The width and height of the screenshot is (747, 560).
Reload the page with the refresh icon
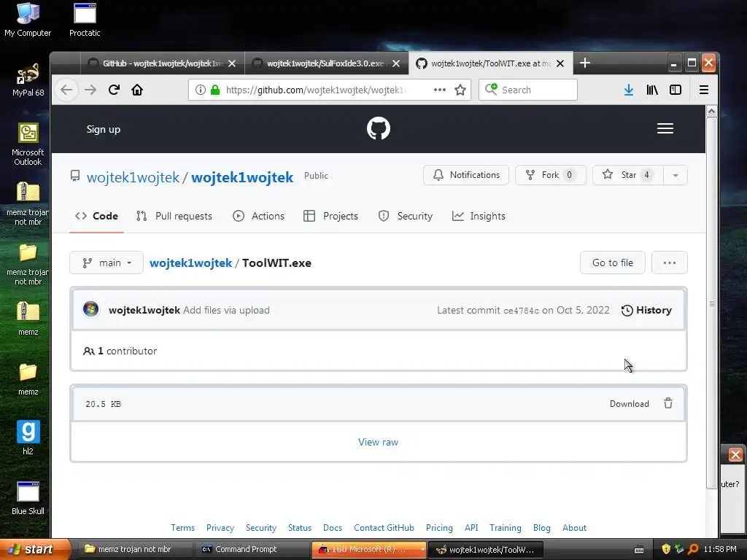114,90
